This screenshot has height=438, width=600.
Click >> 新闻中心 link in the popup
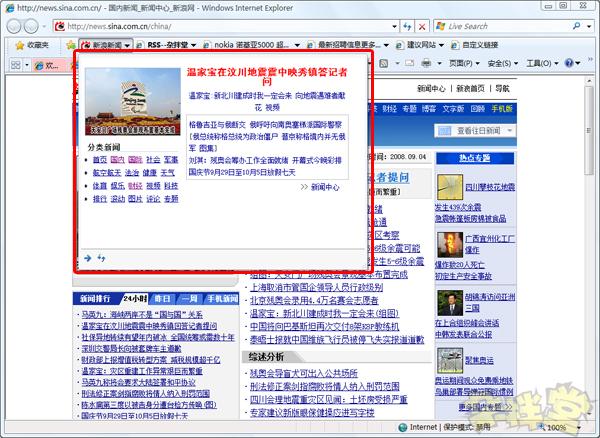point(320,187)
